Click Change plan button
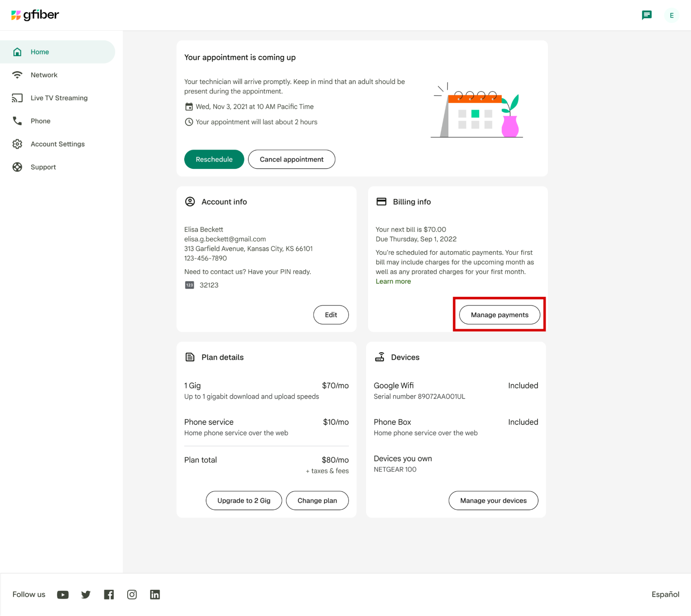The width and height of the screenshot is (691, 616). [x=317, y=500]
